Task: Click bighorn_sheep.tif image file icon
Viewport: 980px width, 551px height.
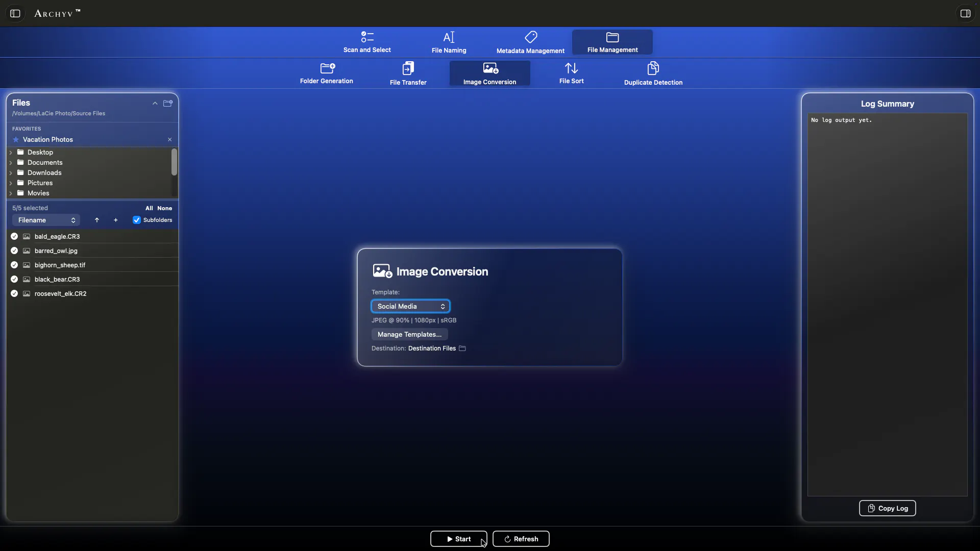Action: tap(27, 265)
